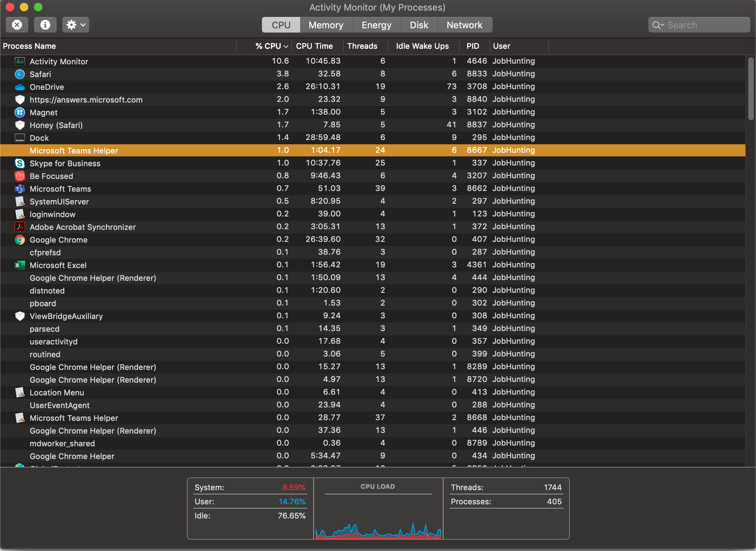Click the OneDrive cloud icon
The width and height of the screenshot is (756, 551).
coord(20,87)
